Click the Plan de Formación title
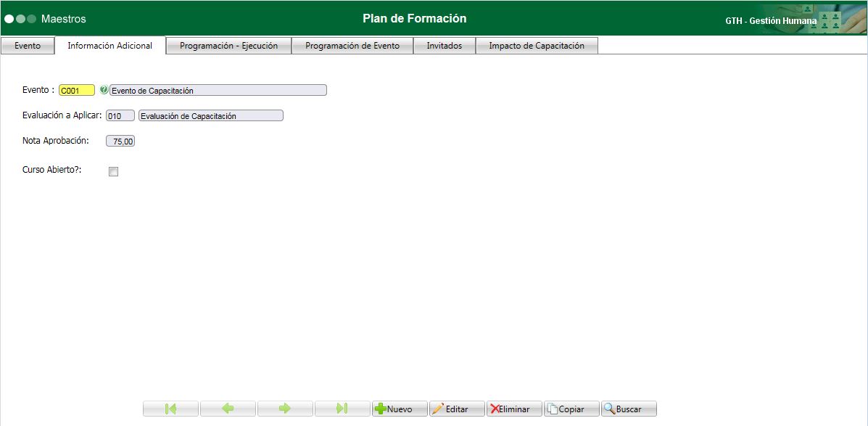The height and width of the screenshot is (426, 868). coord(415,18)
